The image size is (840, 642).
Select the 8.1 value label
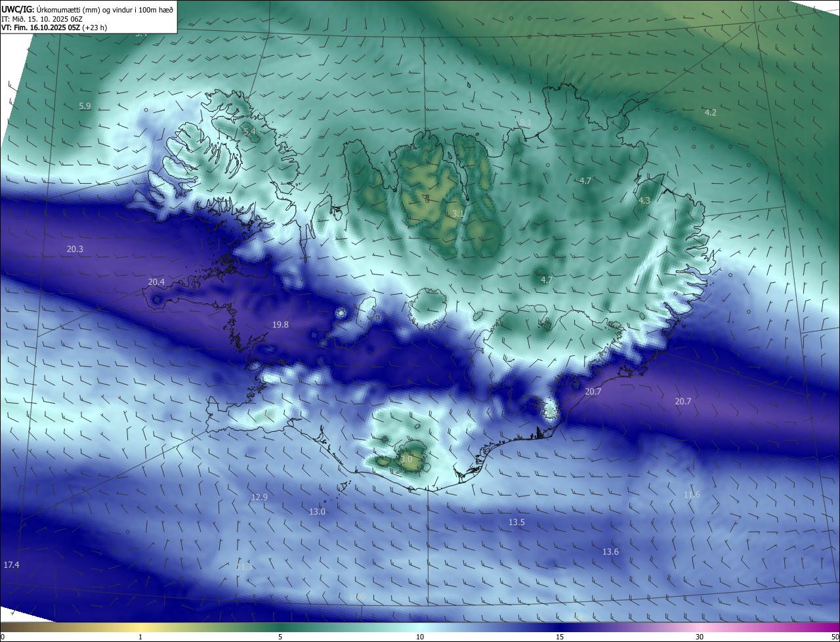pyautogui.click(x=525, y=123)
